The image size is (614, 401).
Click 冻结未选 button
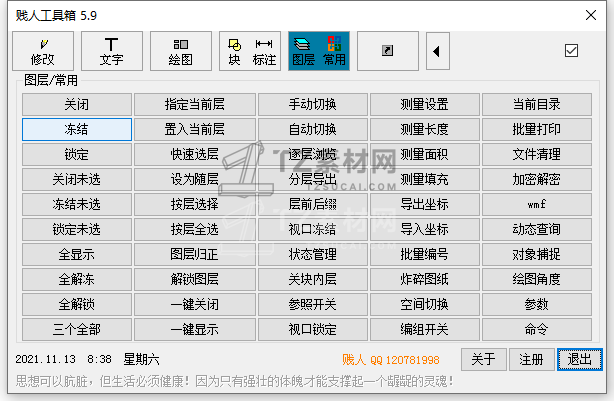point(77,205)
